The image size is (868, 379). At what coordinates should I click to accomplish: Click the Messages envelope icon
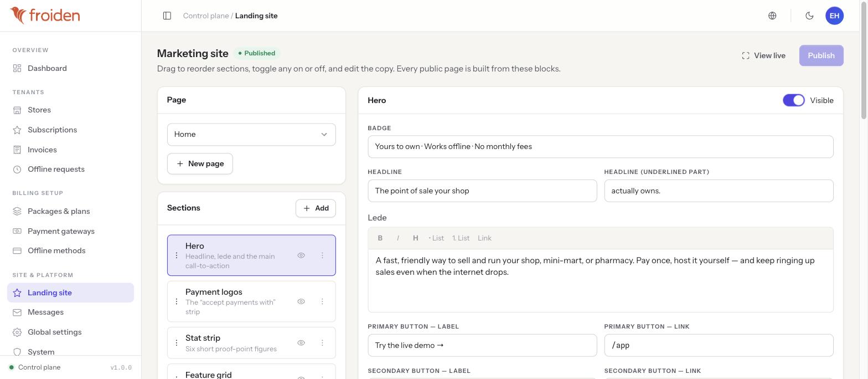point(17,313)
